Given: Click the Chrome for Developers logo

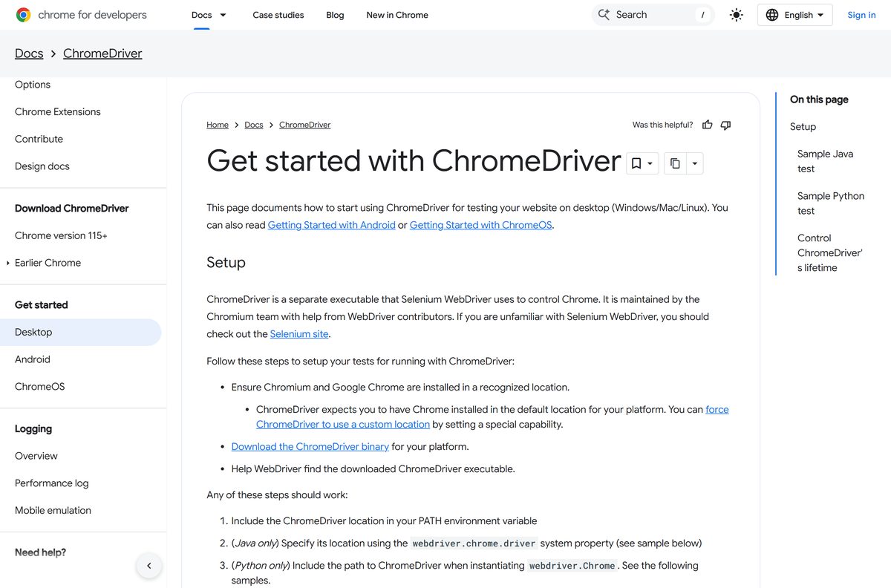Looking at the screenshot, I should coord(81,15).
